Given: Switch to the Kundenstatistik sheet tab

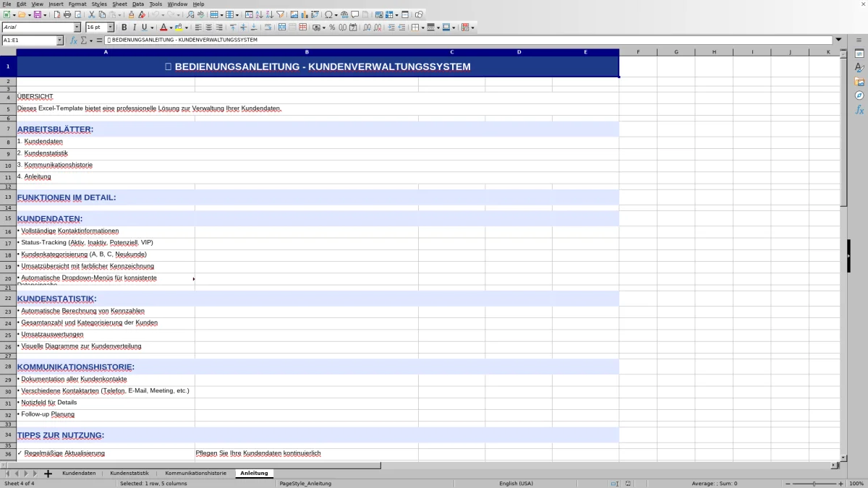Looking at the screenshot, I should click(x=129, y=473).
